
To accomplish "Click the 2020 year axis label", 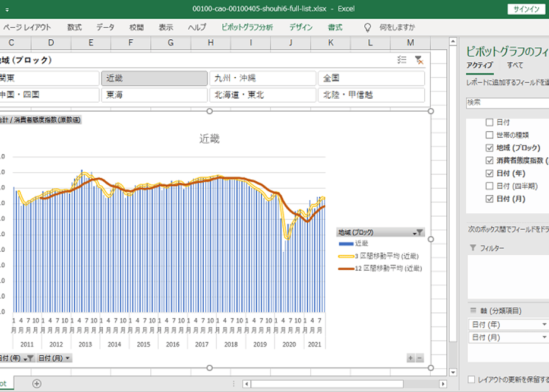I will pyautogui.click(x=289, y=344).
